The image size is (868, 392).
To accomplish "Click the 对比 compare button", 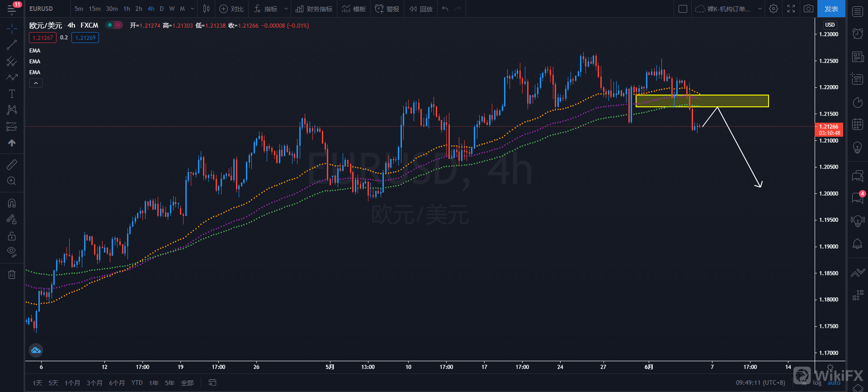I will [231, 9].
